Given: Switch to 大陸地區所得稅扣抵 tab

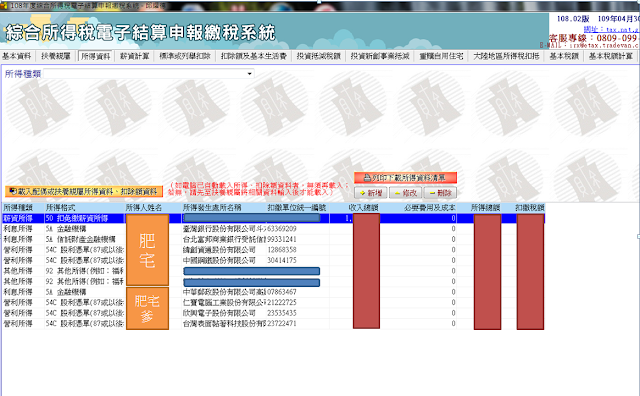Looking at the screenshot, I should (506, 56).
